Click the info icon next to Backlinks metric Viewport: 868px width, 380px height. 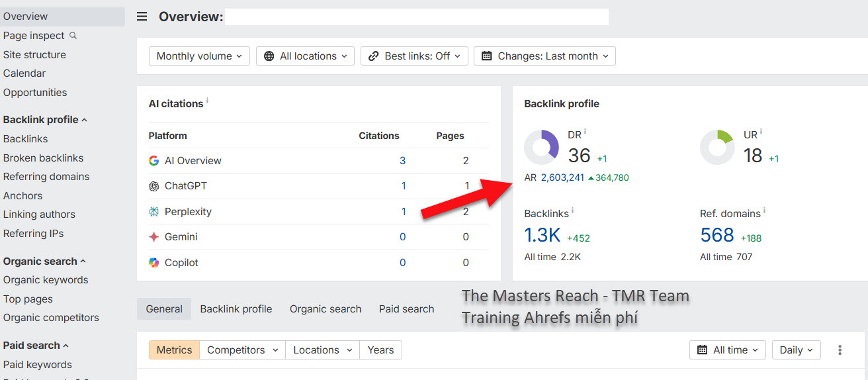[572, 211]
